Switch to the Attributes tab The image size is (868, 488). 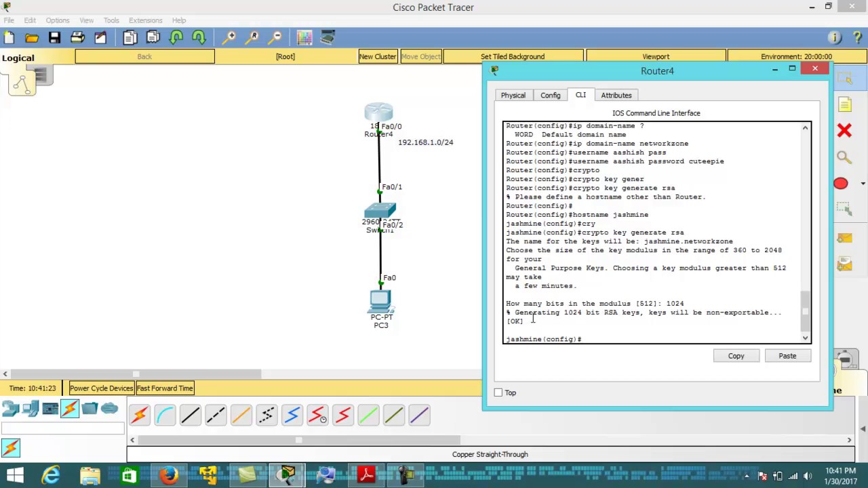coord(616,96)
